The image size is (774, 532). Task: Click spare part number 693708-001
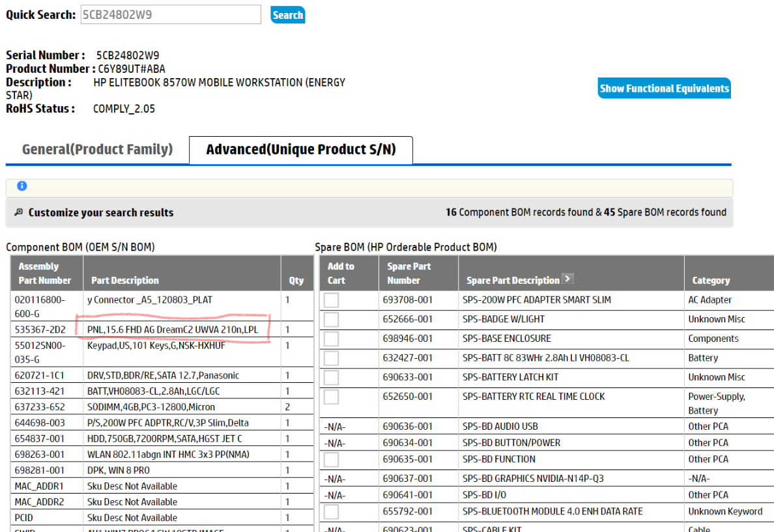408,300
